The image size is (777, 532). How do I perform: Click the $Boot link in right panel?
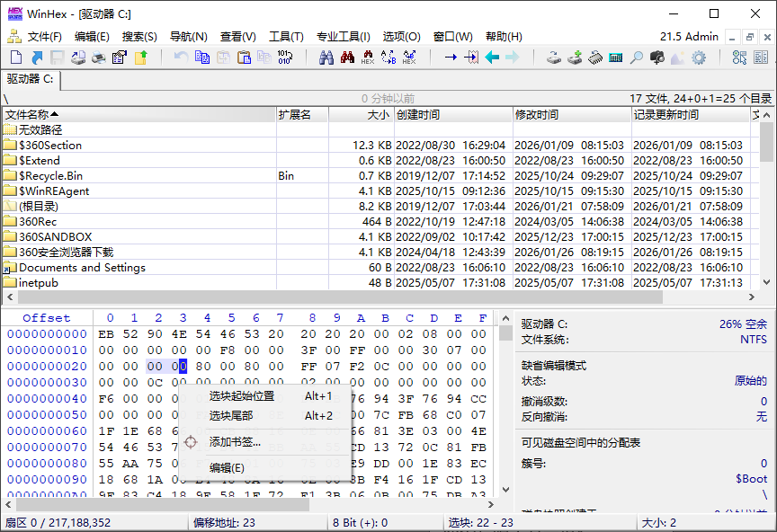pyautogui.click(x=751, y=478)
